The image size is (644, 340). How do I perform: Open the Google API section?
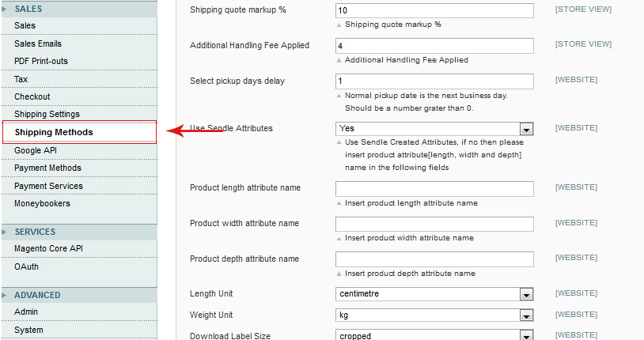coord(35,150)
